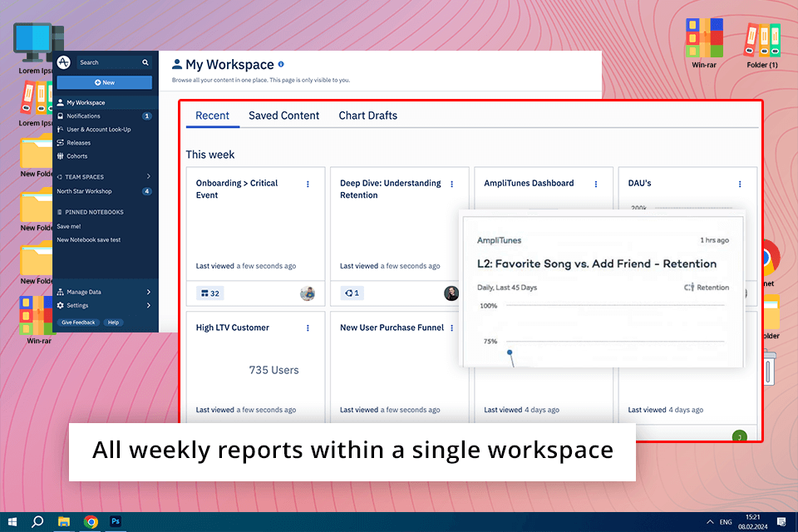Open the Win-rar desktop icon at top right
798x532 pixels.
coord(704,42)
